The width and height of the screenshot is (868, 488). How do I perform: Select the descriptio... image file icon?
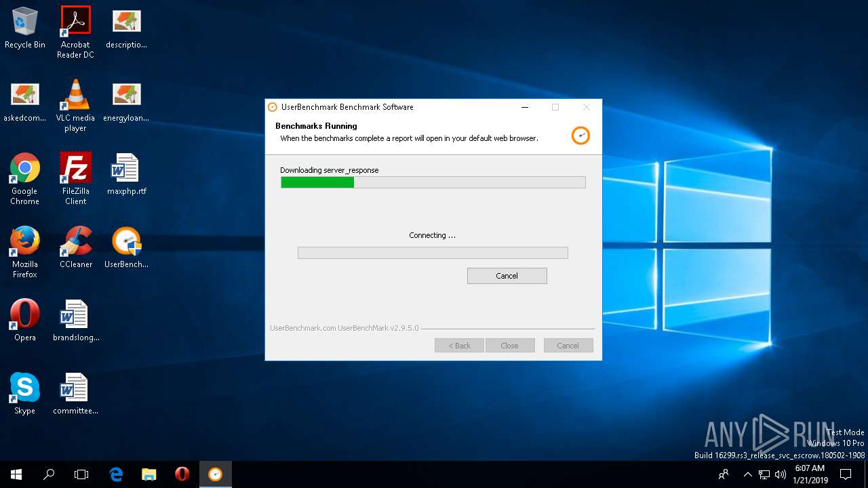[126, 28]
